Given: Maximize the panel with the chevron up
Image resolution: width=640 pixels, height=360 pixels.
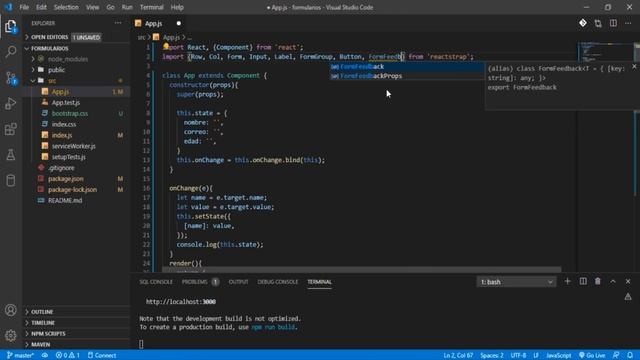Looking at the screenshot, I should (613, 281).
